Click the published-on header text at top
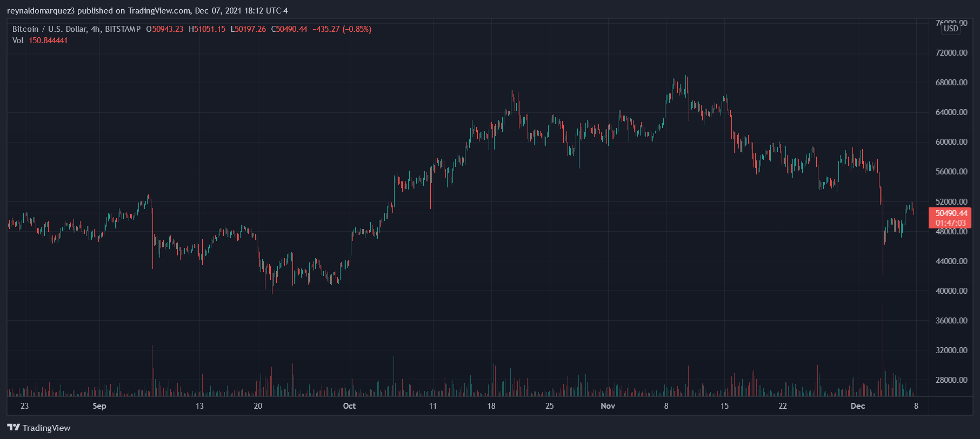The image size is (980, 439). [x=148, y=11]
